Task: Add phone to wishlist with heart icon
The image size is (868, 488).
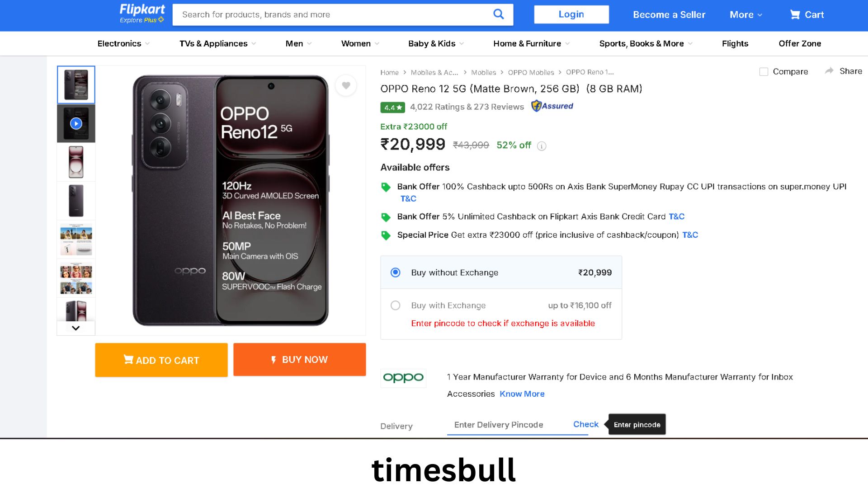Action: (x=346, y=85)
